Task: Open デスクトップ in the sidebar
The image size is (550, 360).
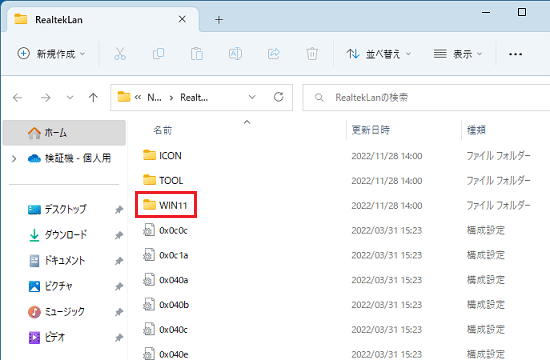Action: click(x=57, y=209)
